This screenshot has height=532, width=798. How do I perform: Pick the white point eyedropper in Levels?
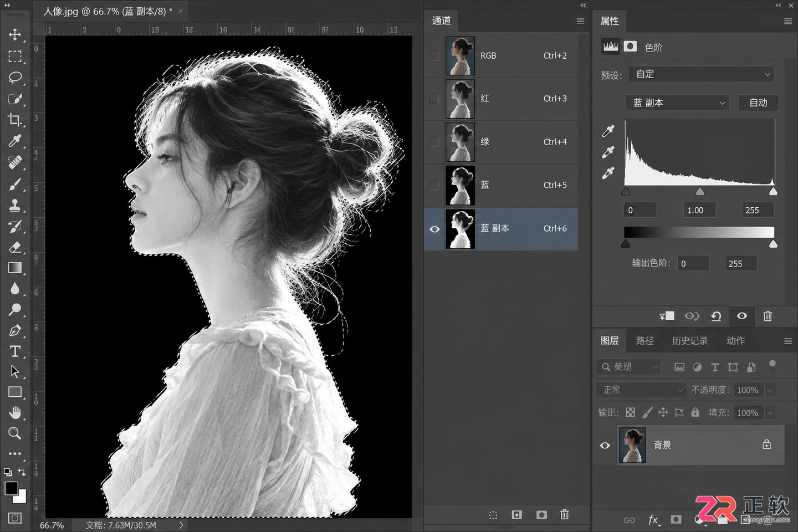tap(608, 173)
